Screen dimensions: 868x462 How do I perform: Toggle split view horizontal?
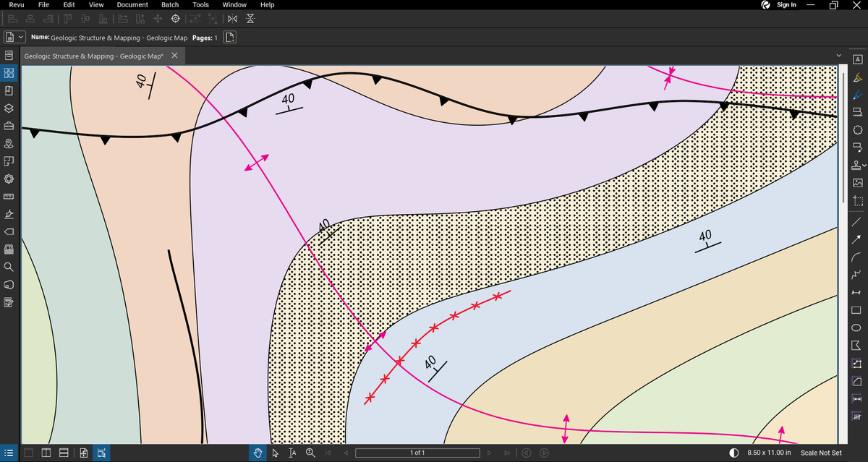(x=64, y=453)
